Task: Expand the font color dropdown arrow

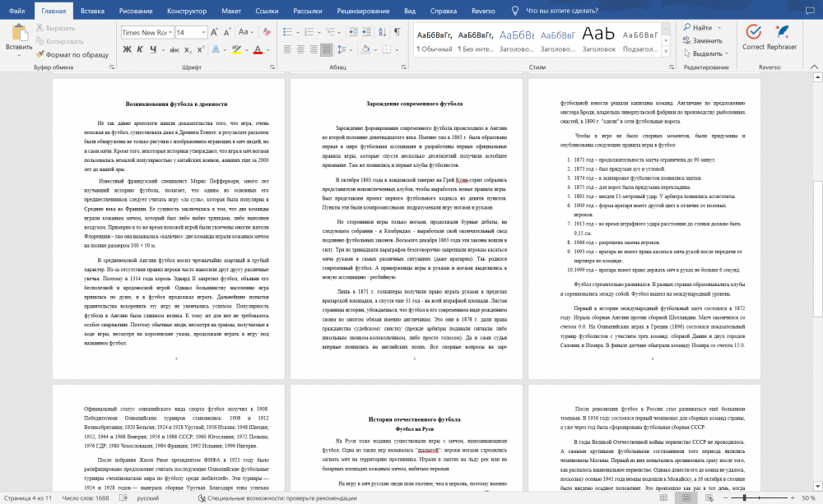Action: tap(267, 50)
